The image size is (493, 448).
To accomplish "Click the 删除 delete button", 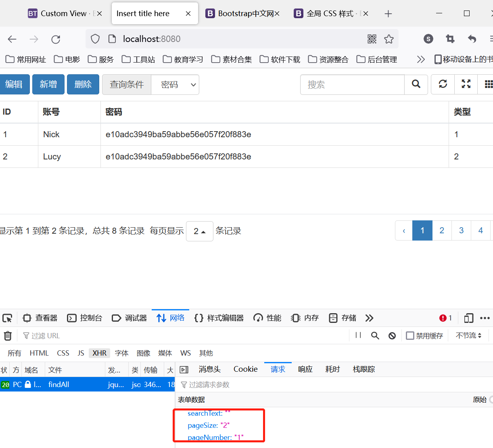I will [x=83, y=84].
